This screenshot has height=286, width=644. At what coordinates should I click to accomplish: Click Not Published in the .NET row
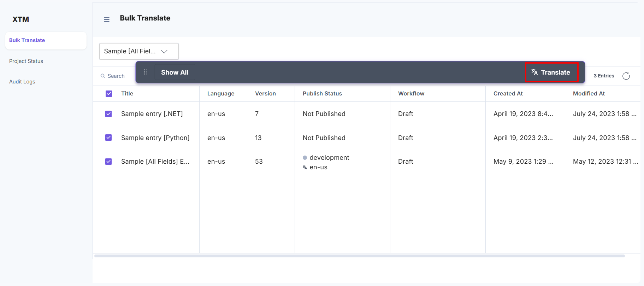click(324, 114)
